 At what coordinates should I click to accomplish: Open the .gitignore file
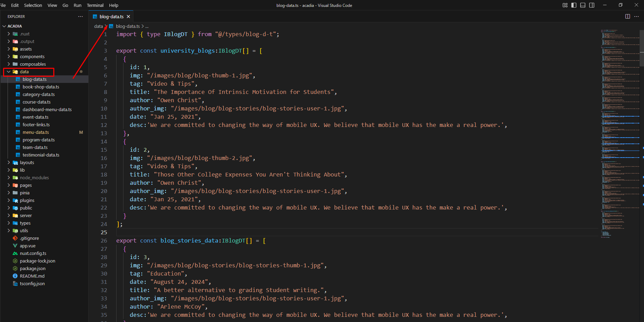[44, 238]
